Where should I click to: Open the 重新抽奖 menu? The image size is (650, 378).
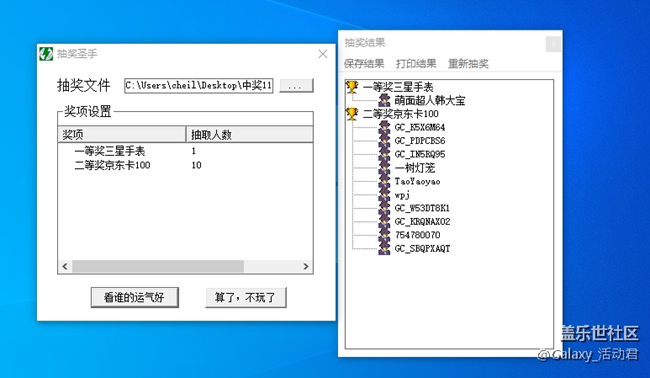(468, 63)
